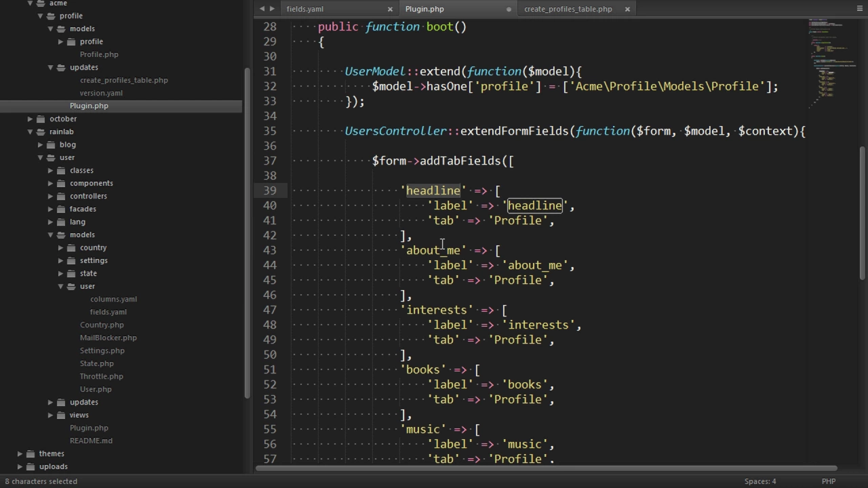868x488 pixels.
Task: Collapse the rainlab folder
Action: pos(31,131)
